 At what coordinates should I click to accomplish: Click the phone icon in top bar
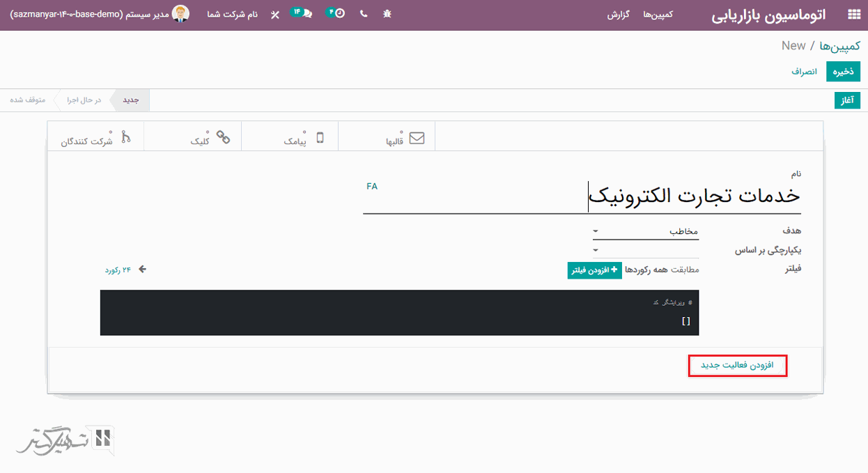tap(364, 14)
